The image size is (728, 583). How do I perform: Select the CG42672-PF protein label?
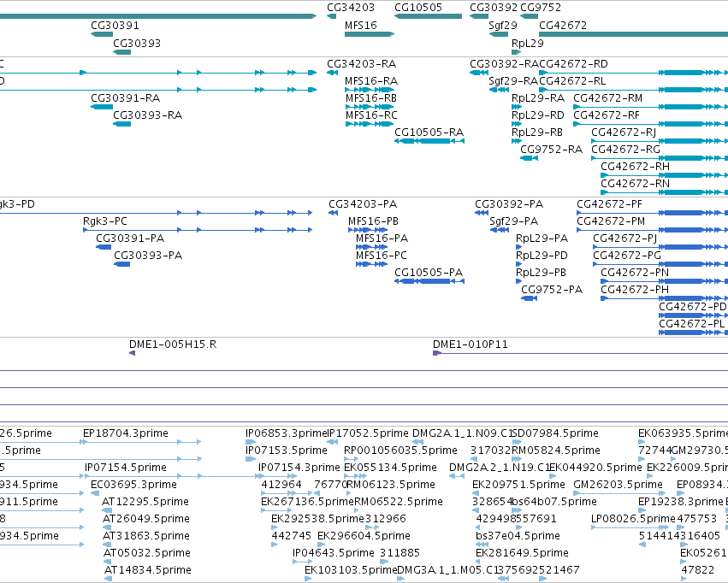click(610, 204)
